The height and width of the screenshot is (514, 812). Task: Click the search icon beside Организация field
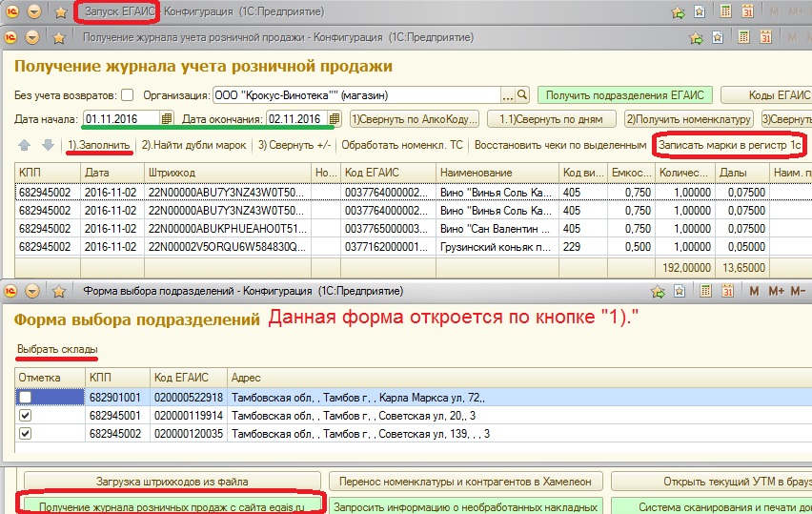tap(521, 95)
